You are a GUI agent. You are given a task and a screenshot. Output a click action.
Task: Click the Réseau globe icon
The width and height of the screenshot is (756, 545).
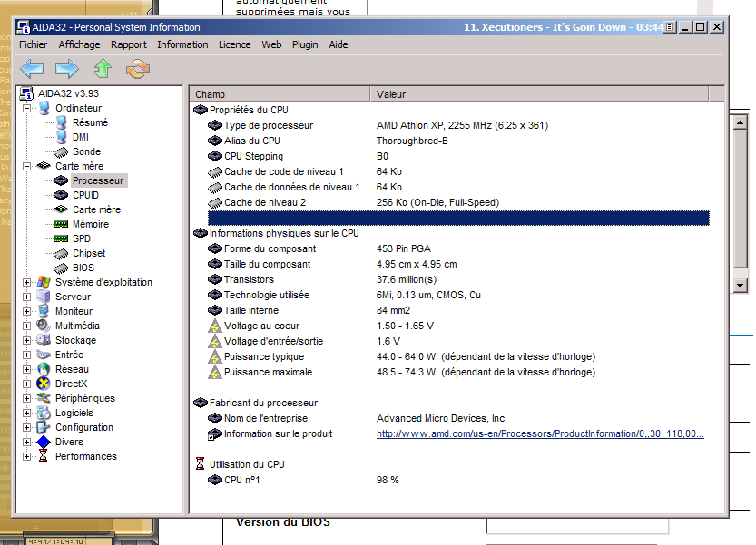coord(44,369)
